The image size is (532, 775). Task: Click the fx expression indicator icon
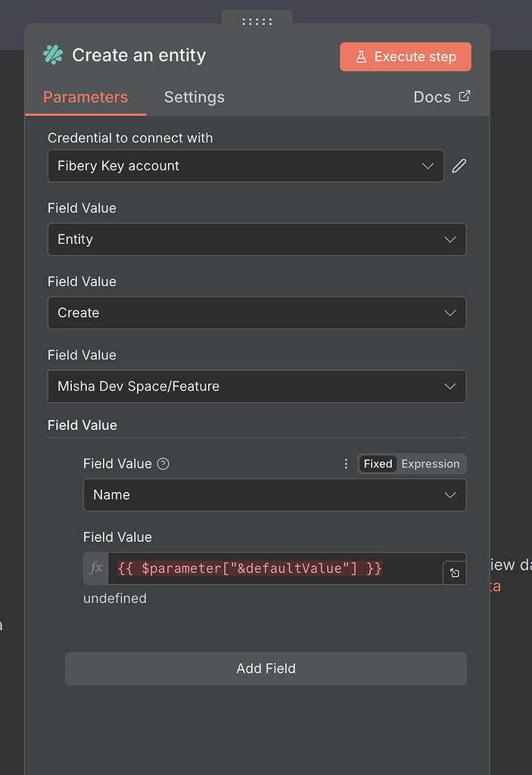pyautogui.click(x=95, y=568)
